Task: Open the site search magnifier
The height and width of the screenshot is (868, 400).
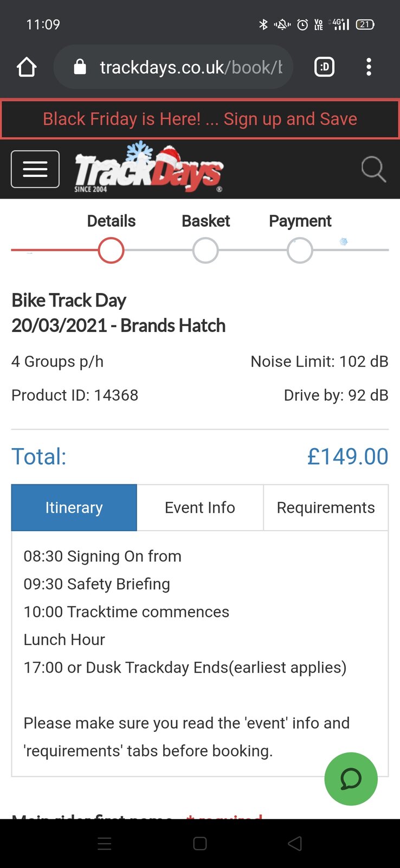Action: [x=373, y=169]
